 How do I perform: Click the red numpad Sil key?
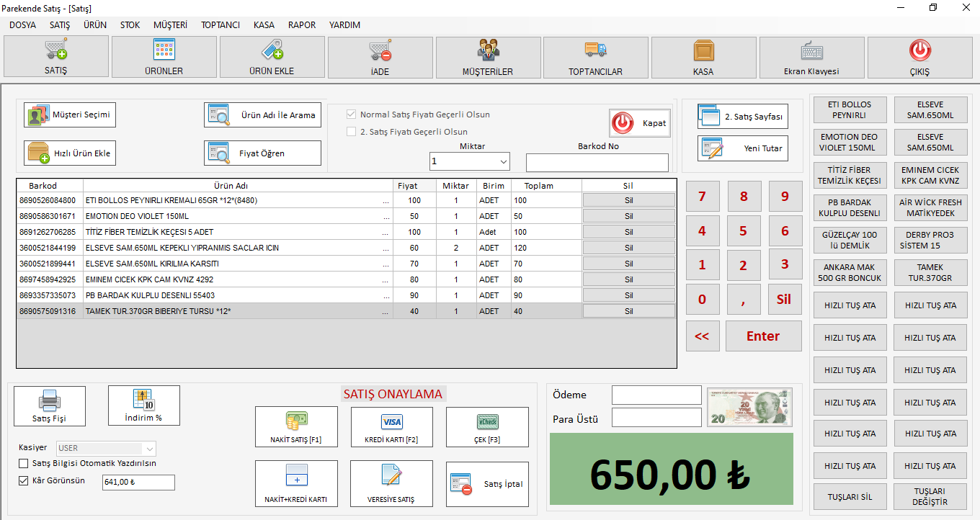tap(785, 299)
